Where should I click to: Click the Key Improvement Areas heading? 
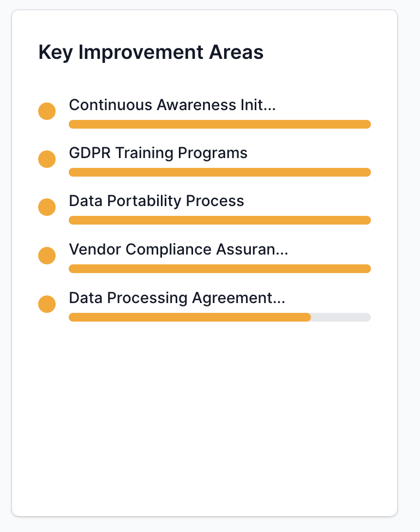pyautogui.click(x=151, y=52)
